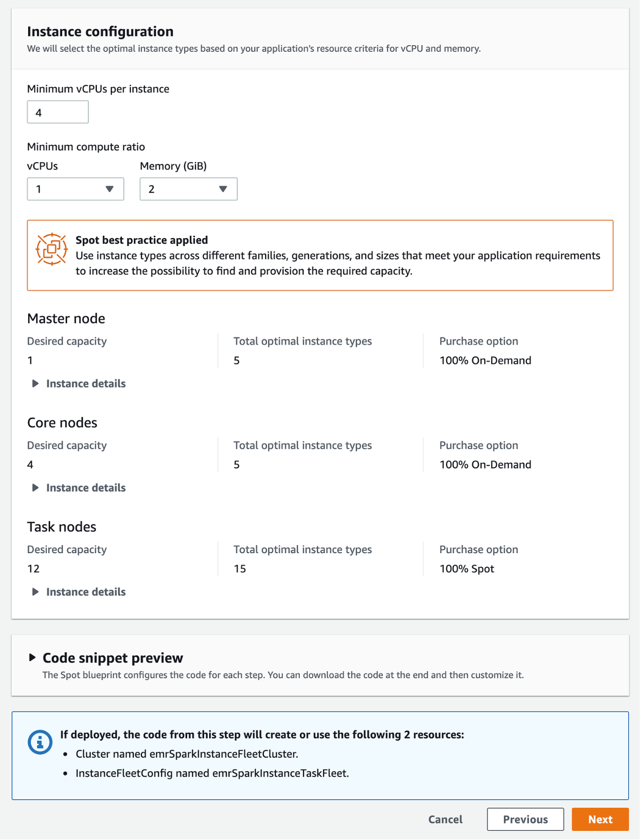Click the Instance configuration section heading
This screenshot has width=641, height=840.
pyautogui.click(x=99, y=31)
